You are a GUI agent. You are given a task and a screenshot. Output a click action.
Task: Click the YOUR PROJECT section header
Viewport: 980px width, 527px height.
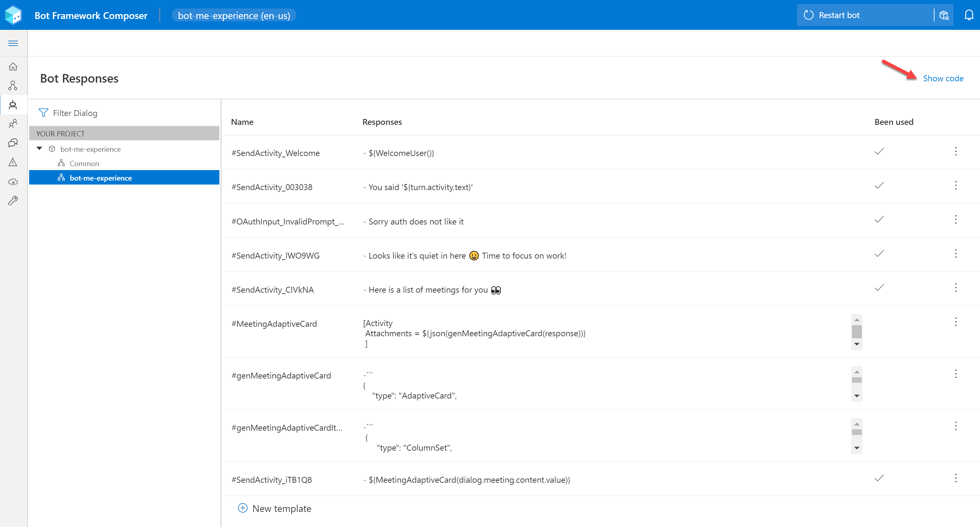coord(124,133)
